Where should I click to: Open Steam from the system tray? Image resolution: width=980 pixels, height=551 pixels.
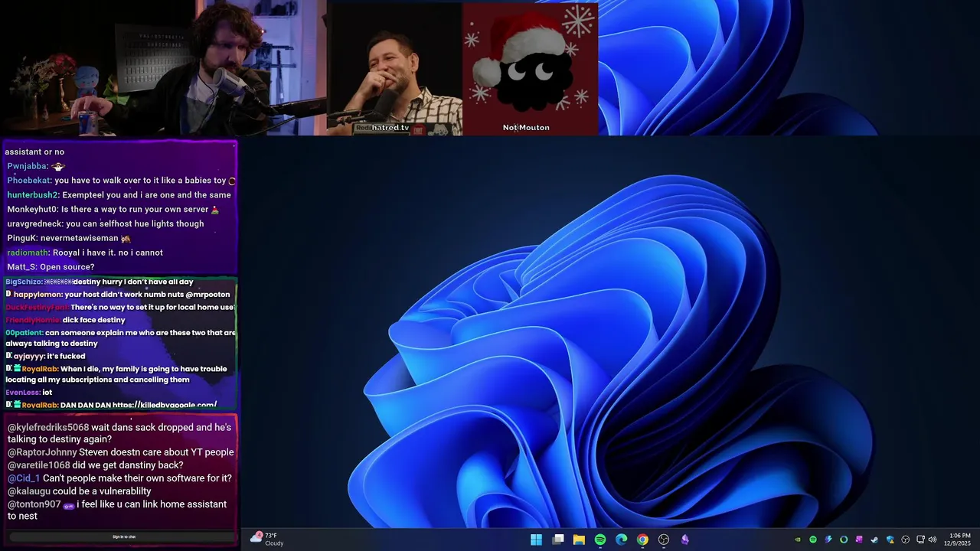pyautogui.click(x=874, y=540)
